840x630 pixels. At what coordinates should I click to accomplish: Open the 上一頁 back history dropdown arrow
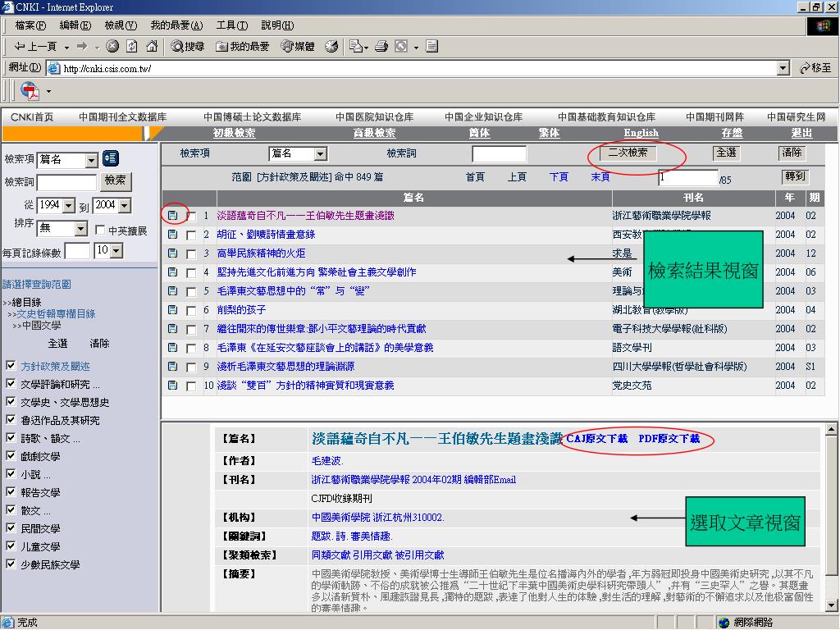click(x=66, y=47)
